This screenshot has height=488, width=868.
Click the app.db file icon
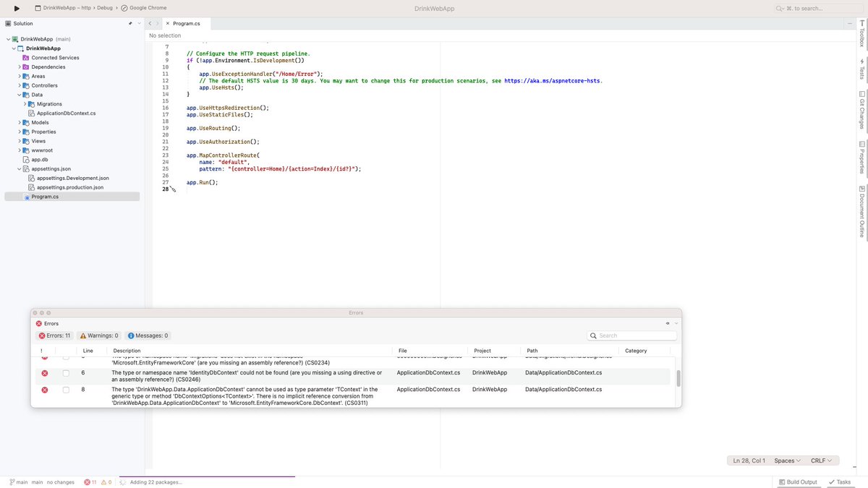click(x=26, y=159)
